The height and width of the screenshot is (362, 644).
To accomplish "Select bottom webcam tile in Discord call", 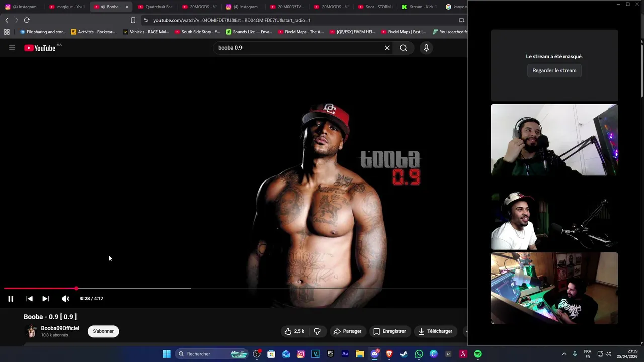I will 554,288.
